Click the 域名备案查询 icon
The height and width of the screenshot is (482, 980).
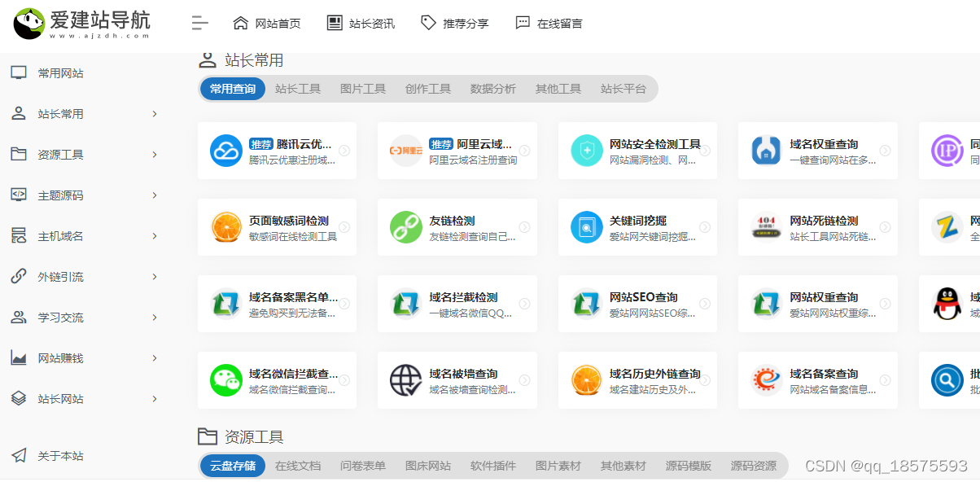point(767,380)
